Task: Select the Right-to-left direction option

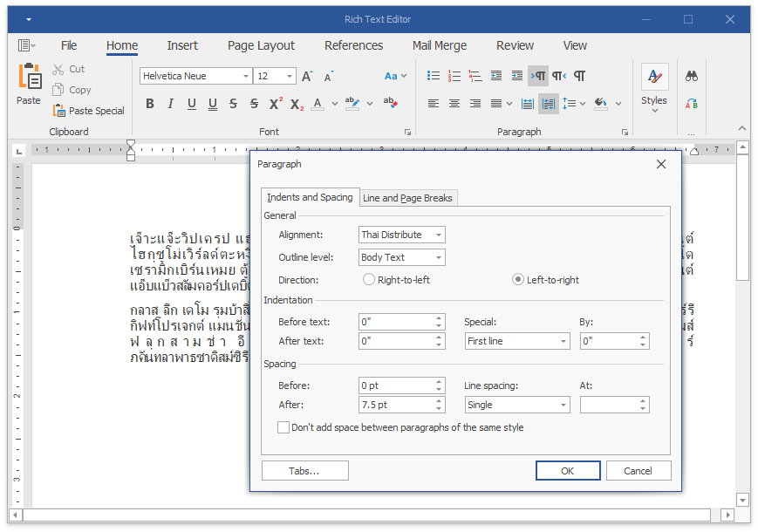Action: pos(370,280)
